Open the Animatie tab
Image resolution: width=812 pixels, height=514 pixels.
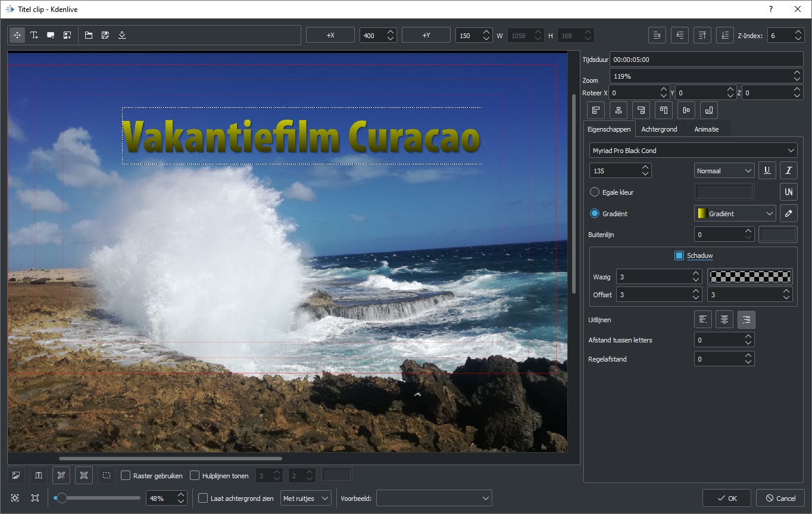click(x=706, y=129)
